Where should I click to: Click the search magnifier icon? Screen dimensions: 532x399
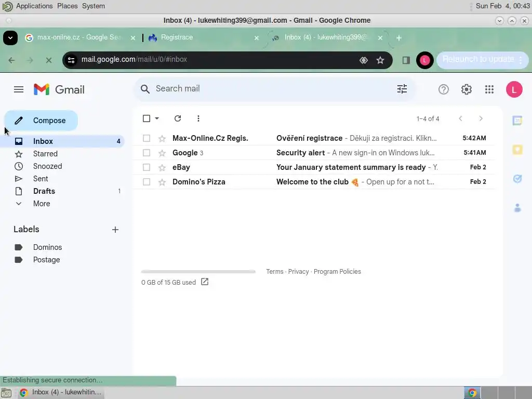[145, 89]
